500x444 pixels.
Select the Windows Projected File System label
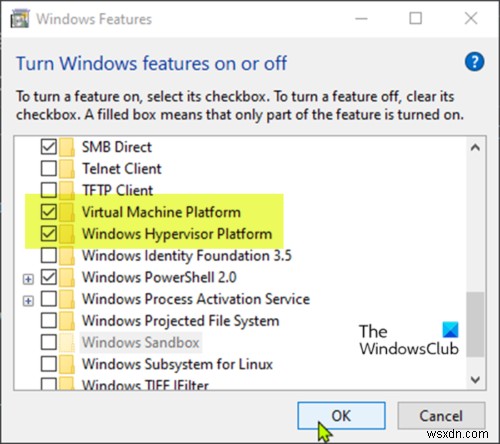(x=181, y=321)
